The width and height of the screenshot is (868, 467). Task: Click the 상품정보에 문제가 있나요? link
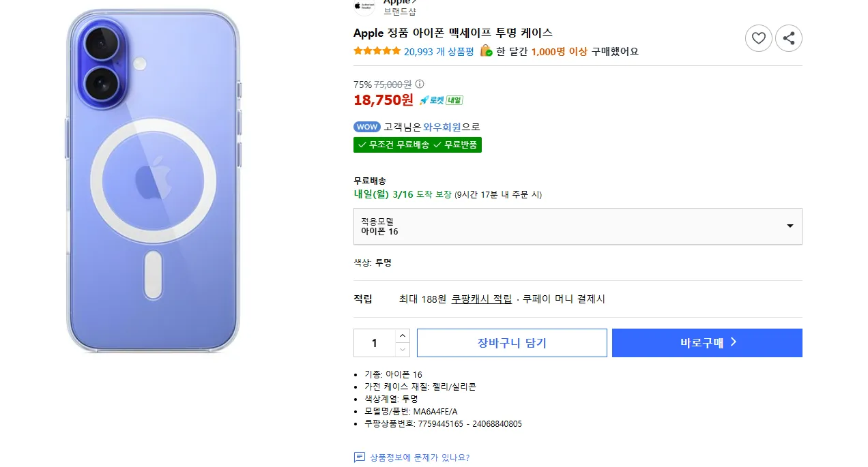tap(419, 457)
